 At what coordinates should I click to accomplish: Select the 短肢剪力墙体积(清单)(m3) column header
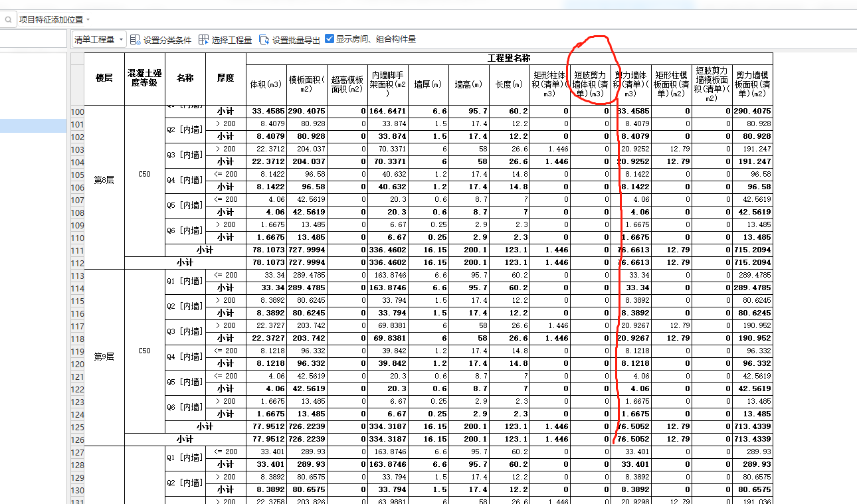591,84
